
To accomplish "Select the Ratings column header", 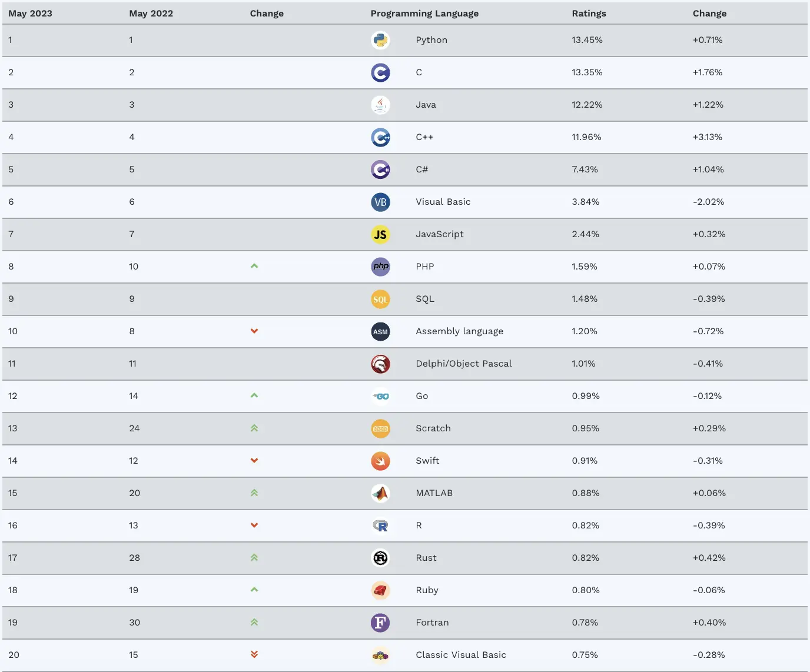I will (x=589, y=14).
